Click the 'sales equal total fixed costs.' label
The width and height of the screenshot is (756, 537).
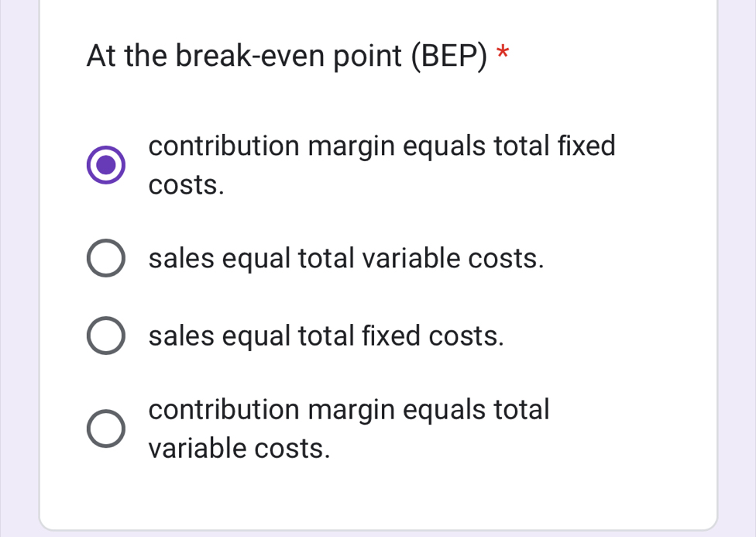tap(326, 336)
